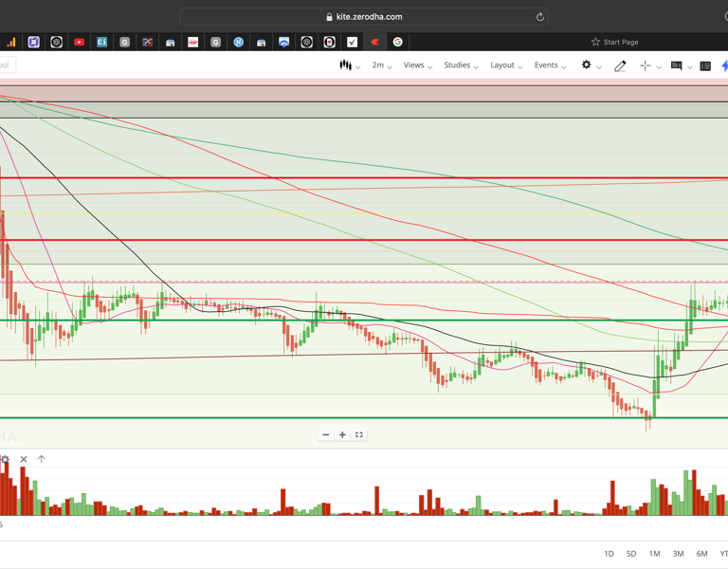Zoom in chart with plus button
The image size is (728, 569).
click(x=342, y=434)
